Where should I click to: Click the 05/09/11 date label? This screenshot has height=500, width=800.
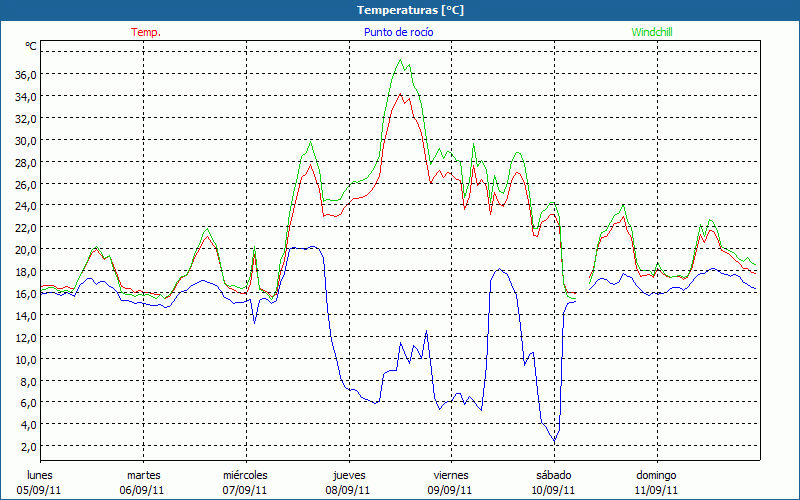[40, 490]
